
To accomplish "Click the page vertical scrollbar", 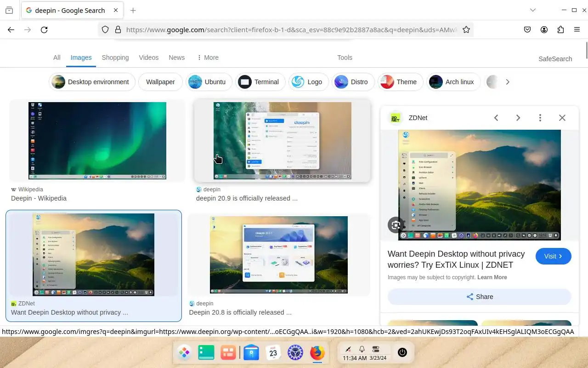I will [x=587, y=51].
